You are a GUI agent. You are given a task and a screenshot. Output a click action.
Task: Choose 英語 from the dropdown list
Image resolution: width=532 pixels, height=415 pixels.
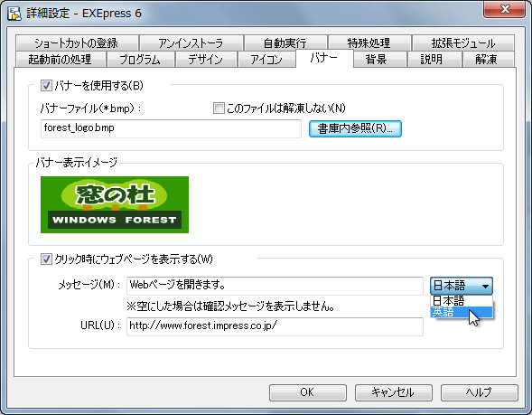[x=462, y=312]
